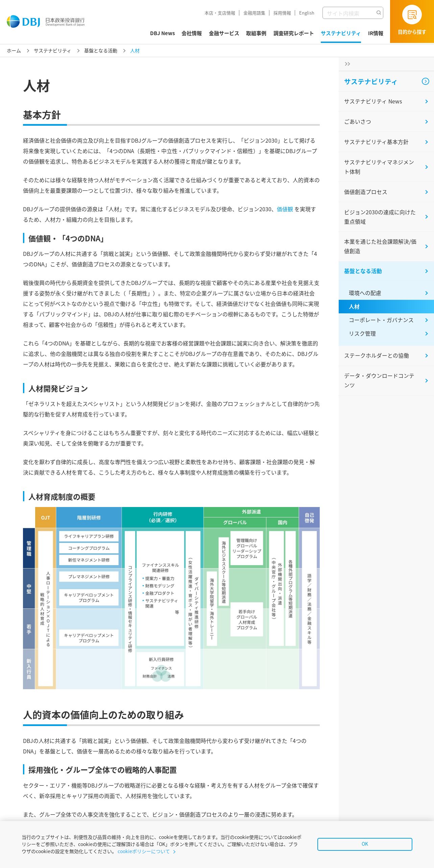434x868 pixels.
Task: Open データ・ダウンロードコンテンツ sidebar item
Action: coord(386,381)
